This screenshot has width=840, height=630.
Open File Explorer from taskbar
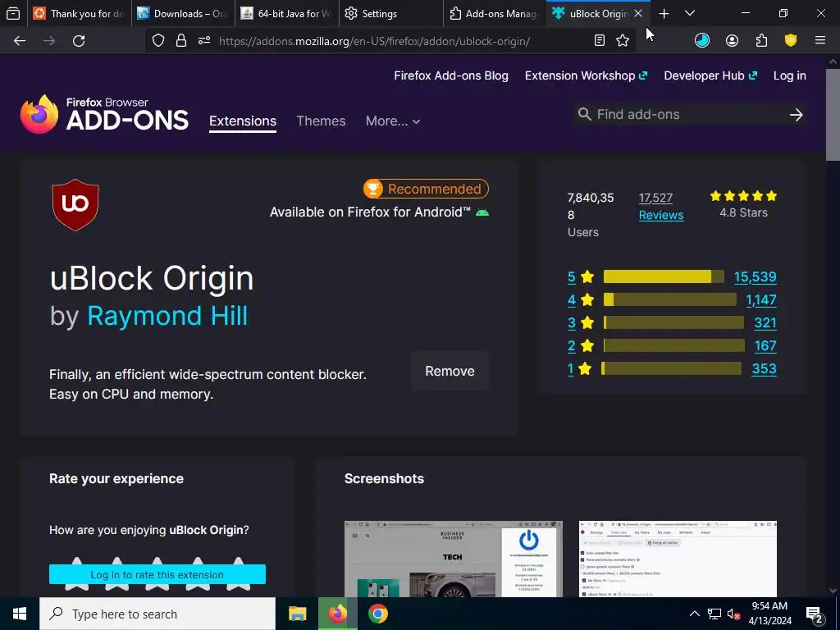[297, 614]
